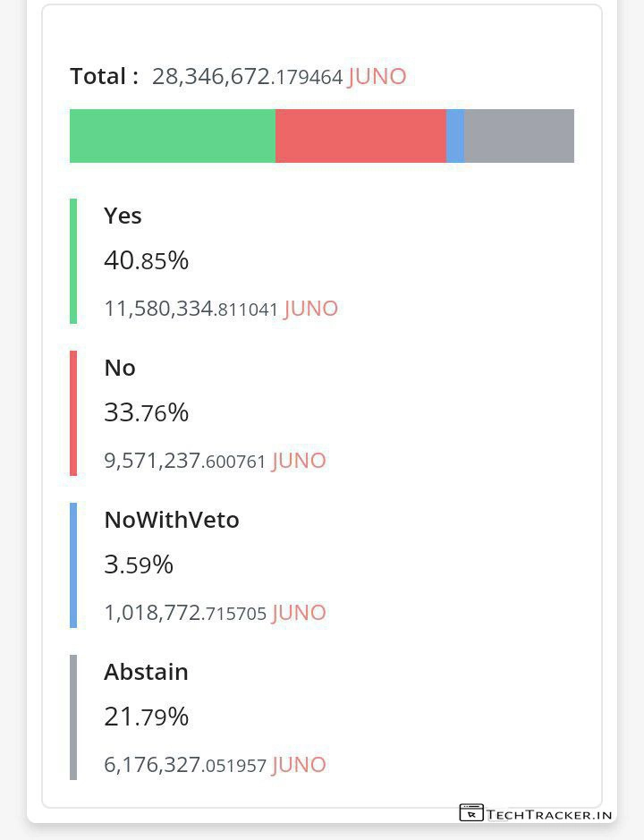Viewport: 644px width, 840px height.
Task: Select the No vote label
Action: (x=120, y=368)
